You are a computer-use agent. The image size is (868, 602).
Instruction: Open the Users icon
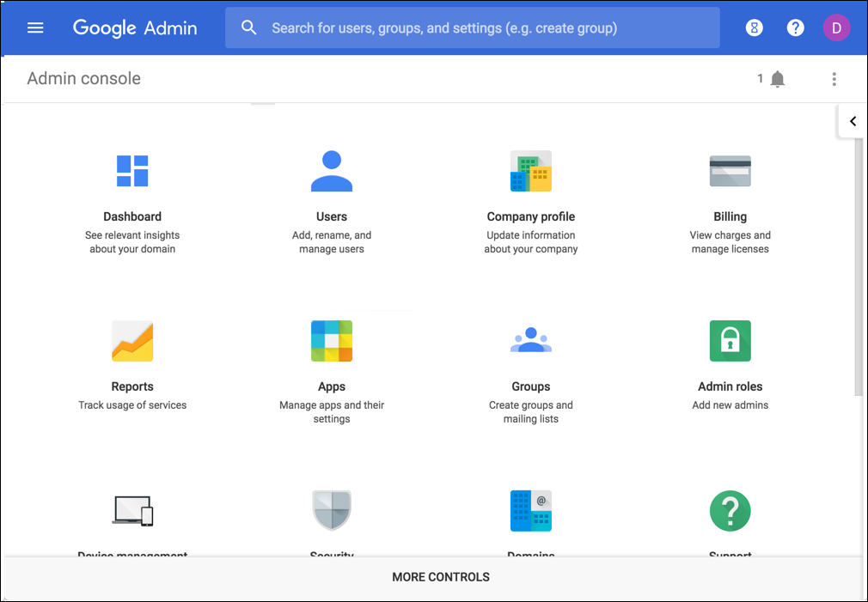[332, 171]
